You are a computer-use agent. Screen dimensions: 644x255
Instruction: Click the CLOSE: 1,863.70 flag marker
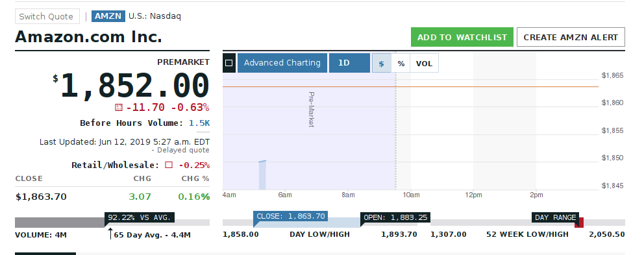coord(290,217)
